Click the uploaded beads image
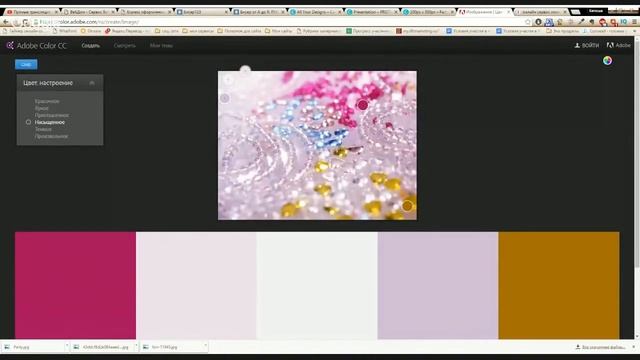The width and height of the screenshot is (640, 360). pos(318,145)
